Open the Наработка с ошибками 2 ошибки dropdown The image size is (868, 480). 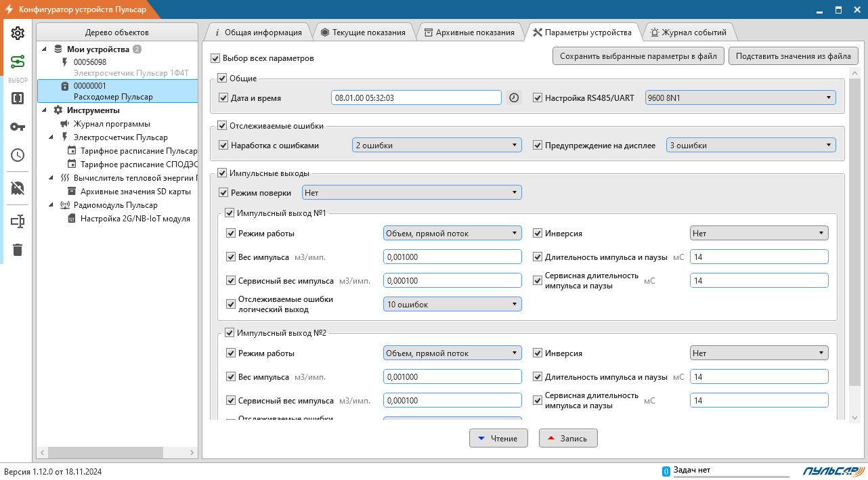[x=437, y=145]
